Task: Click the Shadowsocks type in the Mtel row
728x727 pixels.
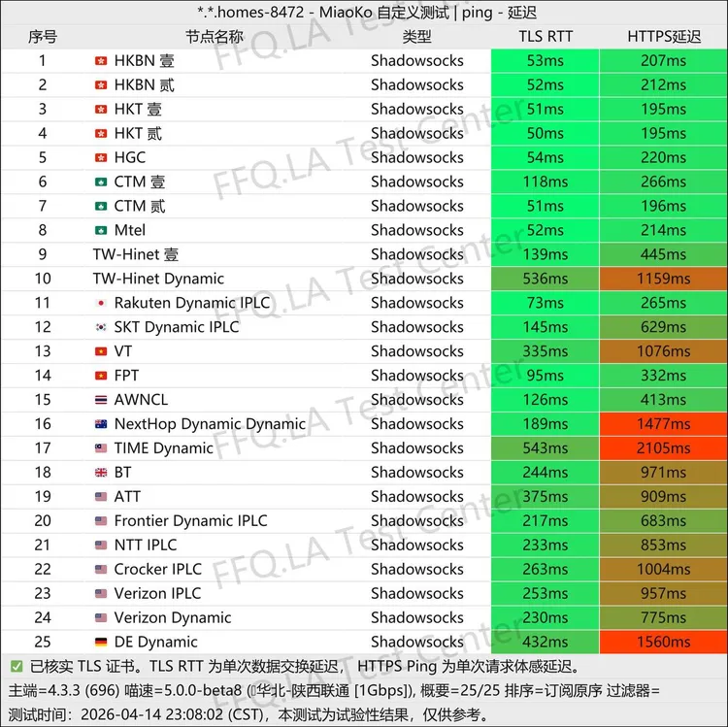Action: [x=417, y=230]
